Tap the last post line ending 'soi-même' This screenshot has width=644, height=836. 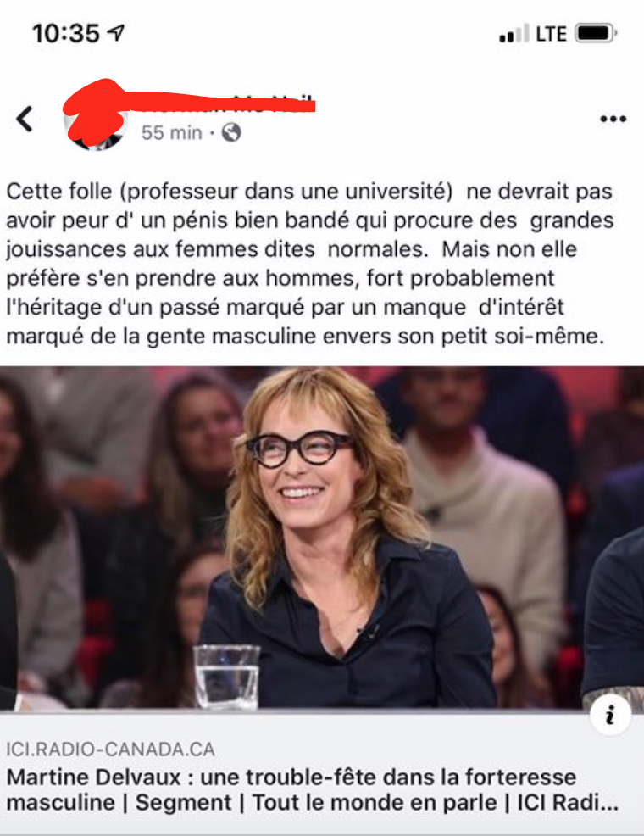(305, 337)
